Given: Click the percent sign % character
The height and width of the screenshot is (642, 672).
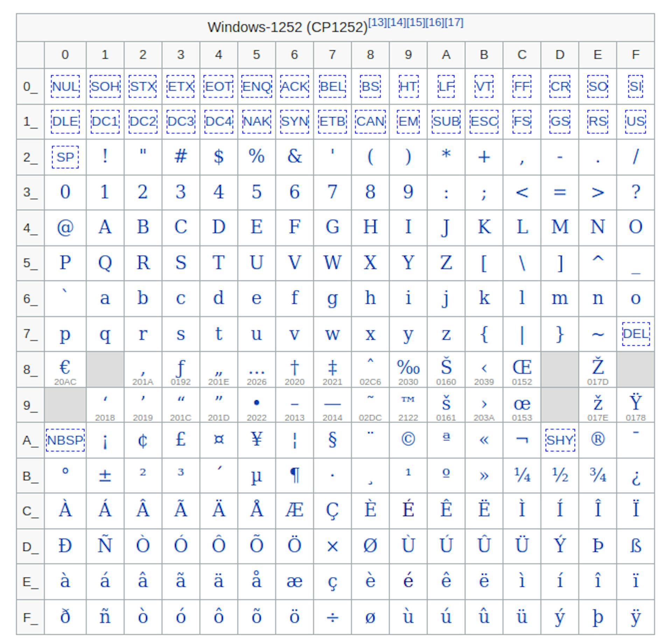Looking at the screenshot, I should tap(257, 156).
